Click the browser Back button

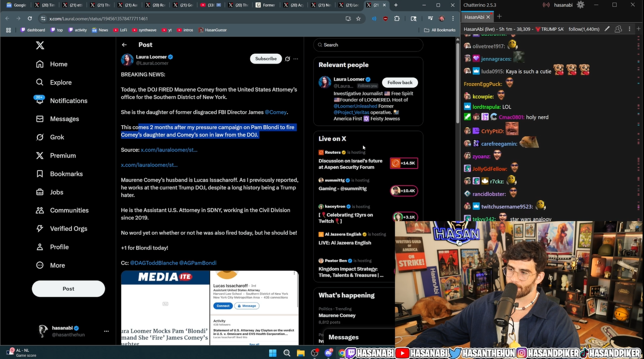pos(7,18)
